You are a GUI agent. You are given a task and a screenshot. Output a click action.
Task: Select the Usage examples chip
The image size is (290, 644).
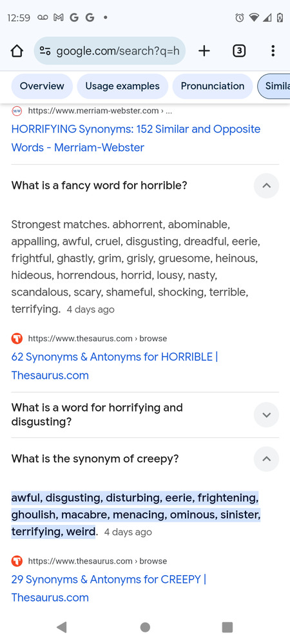coord(122,86)
